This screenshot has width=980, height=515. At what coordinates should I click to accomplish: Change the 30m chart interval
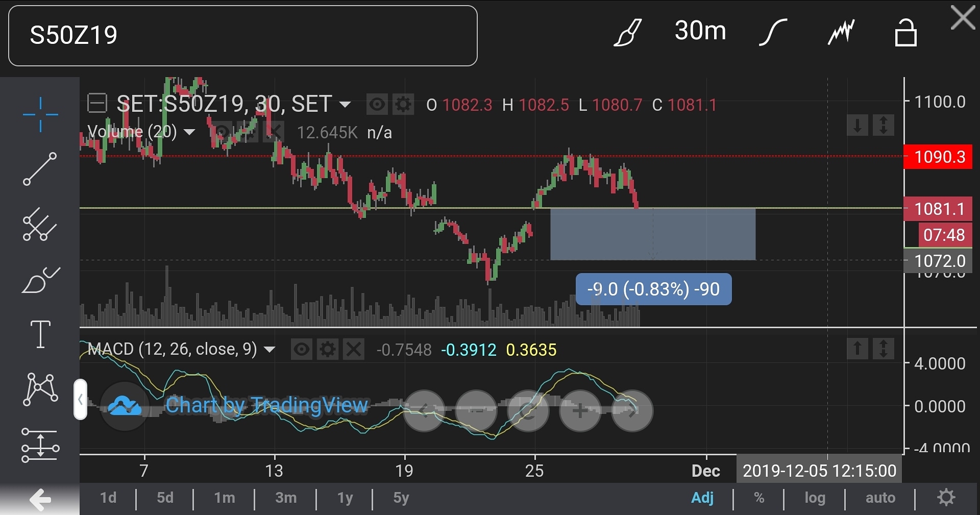coord(700,31)
